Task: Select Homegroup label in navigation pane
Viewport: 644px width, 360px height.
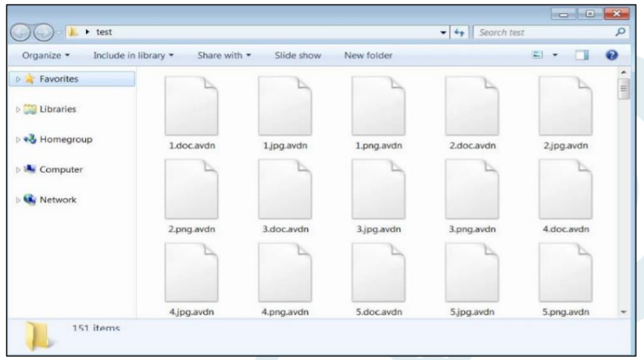Action: 66,139
